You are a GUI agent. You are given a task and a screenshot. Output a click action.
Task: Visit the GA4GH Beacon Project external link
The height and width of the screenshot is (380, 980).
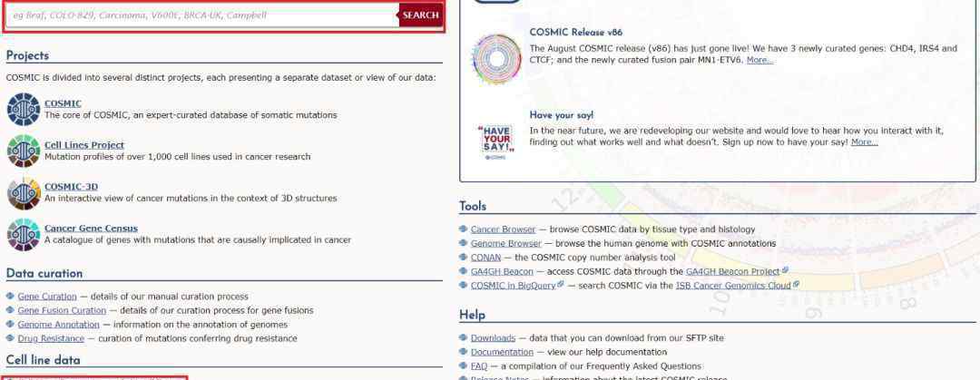732,271
